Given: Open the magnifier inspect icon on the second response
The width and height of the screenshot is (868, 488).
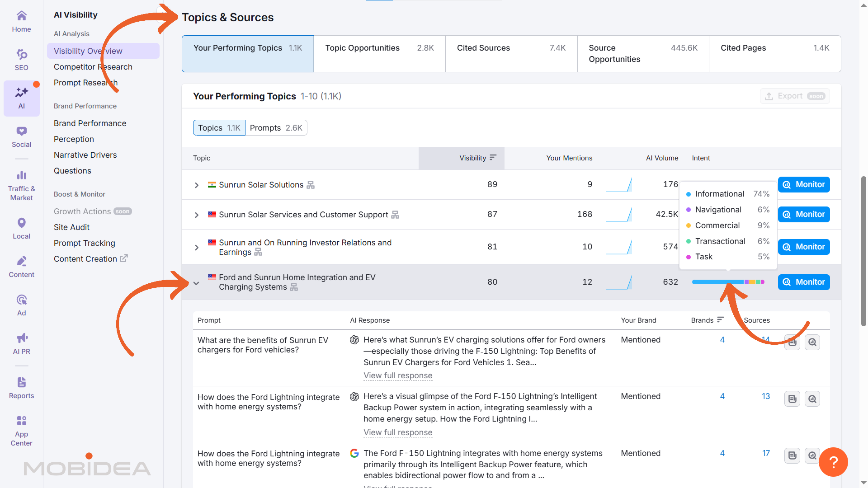Looking at the screenshot, I should [x=812, y=399].
